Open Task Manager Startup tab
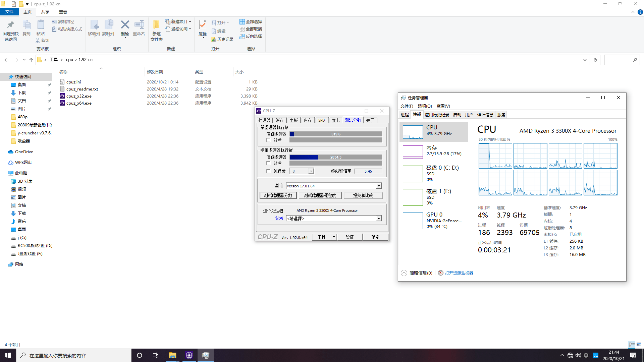 click(457, 115)
